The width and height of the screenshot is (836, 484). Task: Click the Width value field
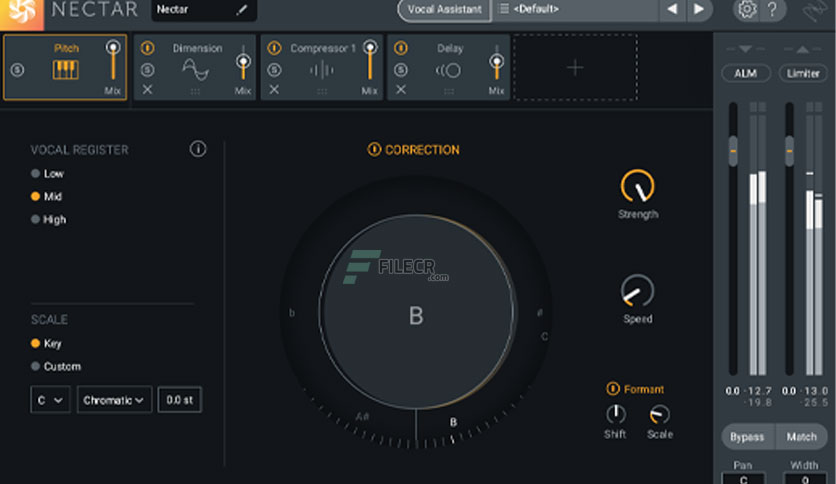coord(805,479)
